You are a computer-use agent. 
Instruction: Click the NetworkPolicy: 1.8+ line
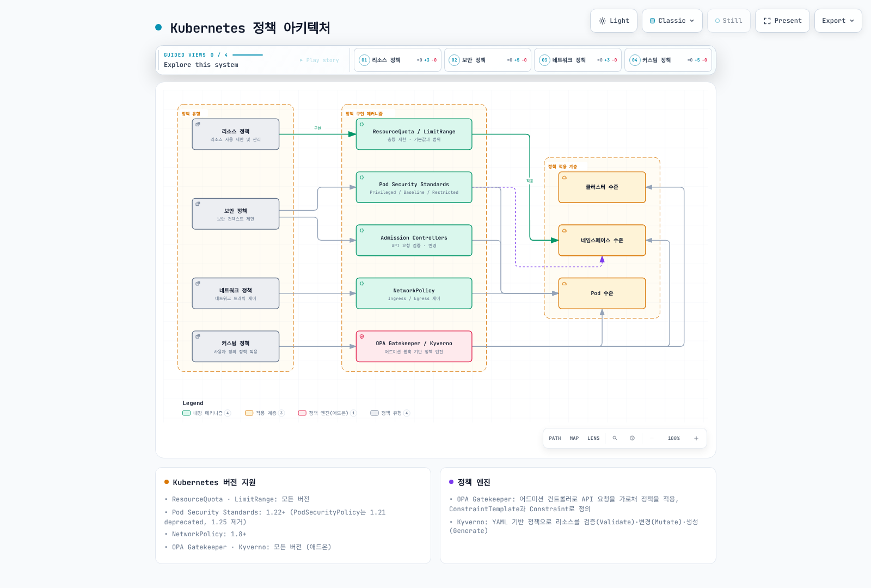pyautogui.click(x=209, y=534)
